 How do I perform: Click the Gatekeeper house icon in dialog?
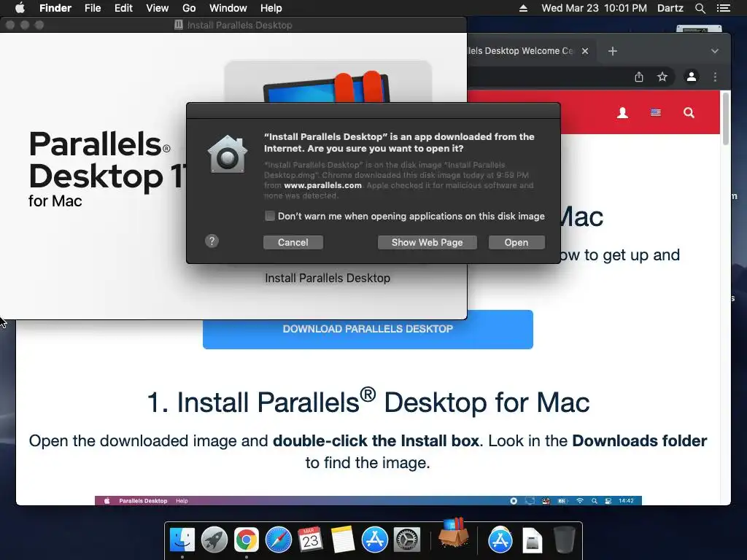coord(228,155)
